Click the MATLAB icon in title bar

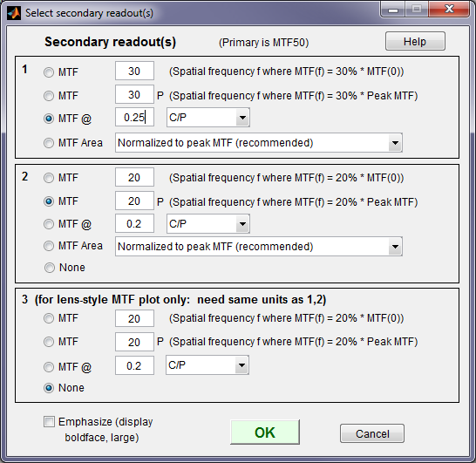click(x=14, y=13)
